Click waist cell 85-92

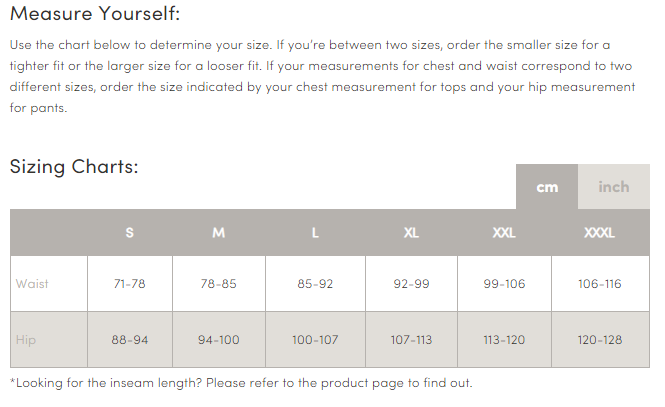point(315,283)
